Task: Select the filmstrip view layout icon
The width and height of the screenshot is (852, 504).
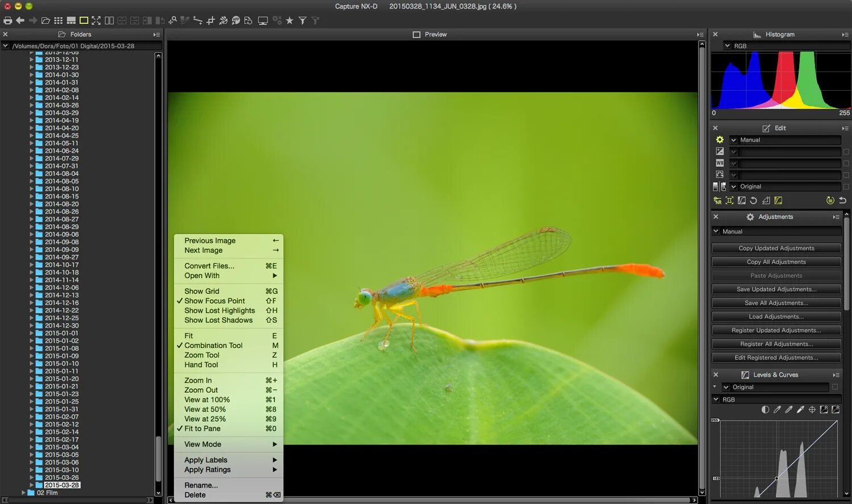Action: click(71, 20)
